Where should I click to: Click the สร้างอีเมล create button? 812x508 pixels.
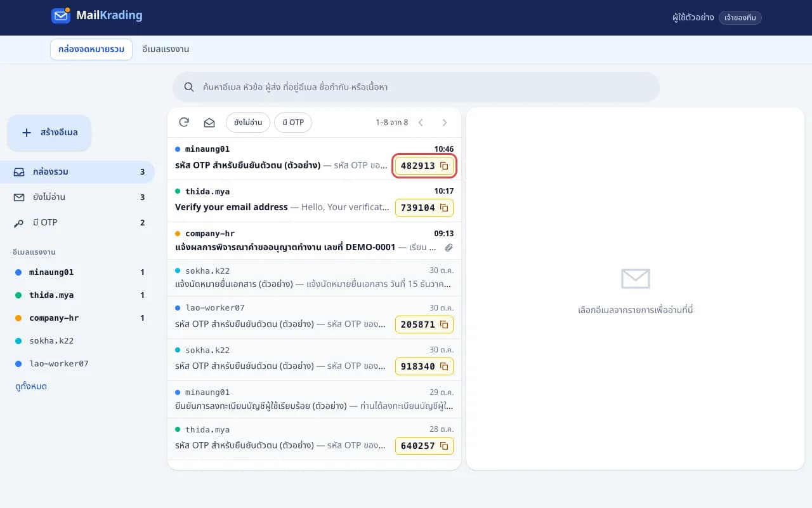pos(49,133)
